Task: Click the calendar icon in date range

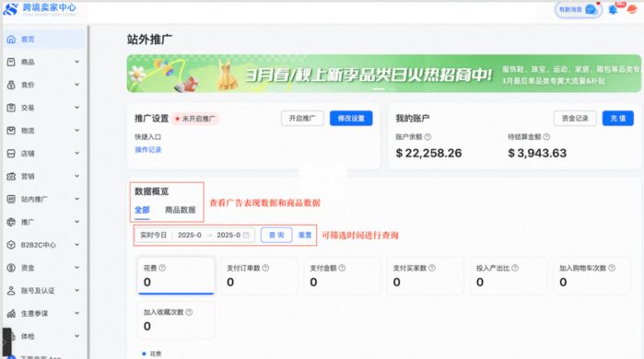Action: [x=246, y=235]
